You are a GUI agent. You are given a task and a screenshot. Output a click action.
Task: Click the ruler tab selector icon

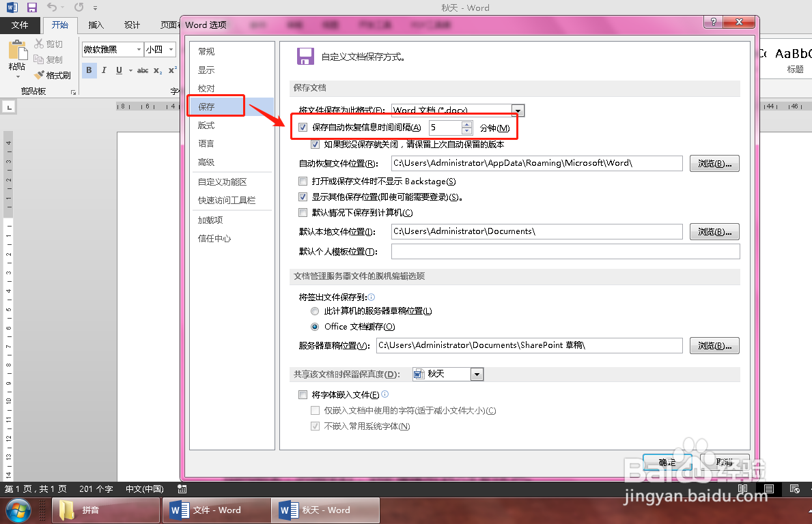tap(9, 108)
